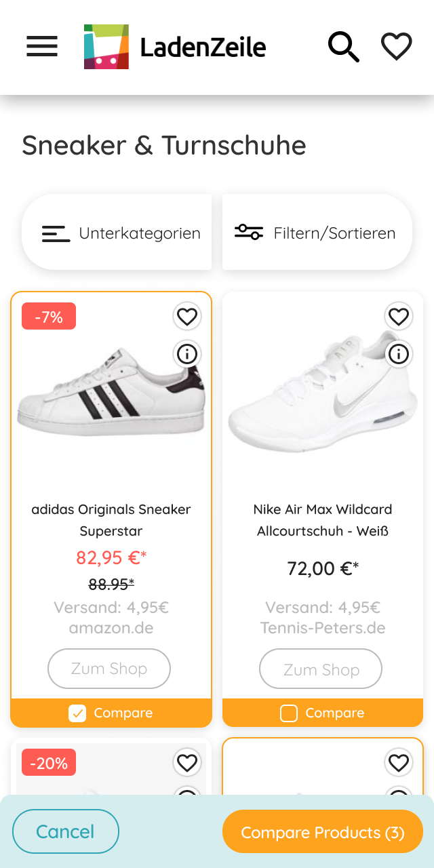Image resolution: width=434 pixels, height=868 pixels.
Task: Show info for adidas Superstar sneaker
Action: [186, 353]
